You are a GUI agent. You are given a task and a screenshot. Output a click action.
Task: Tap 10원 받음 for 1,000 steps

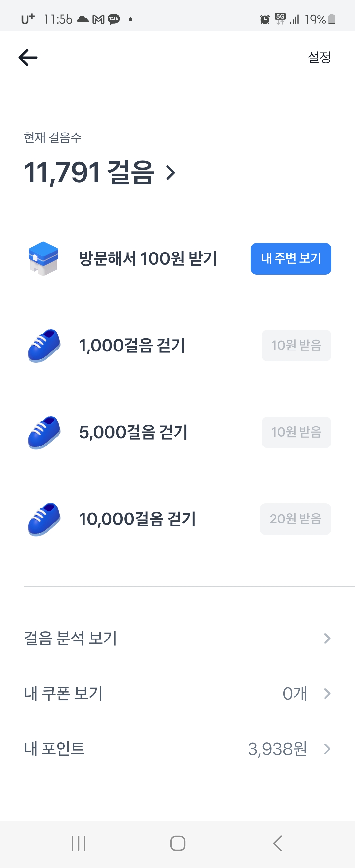click(x=296, y=345)
